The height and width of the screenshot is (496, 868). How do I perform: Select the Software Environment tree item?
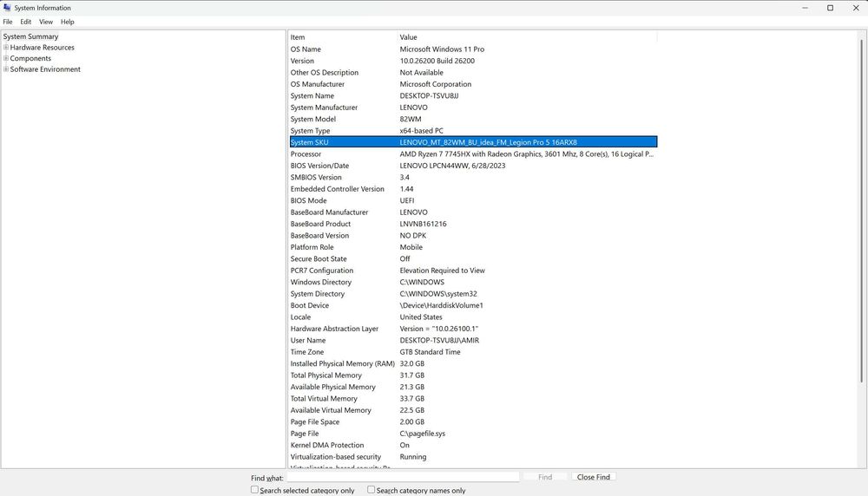pyautogui.click(x=45, y=69)
